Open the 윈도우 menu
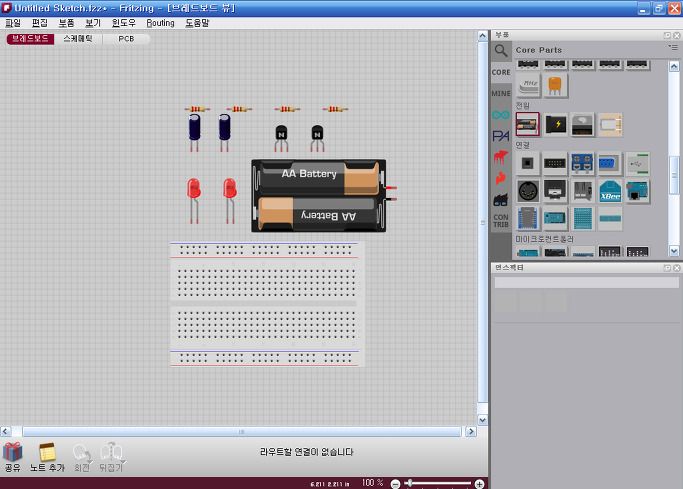Image resolution: width=683 pixels, height=489 pixels. tap(124, 23)
